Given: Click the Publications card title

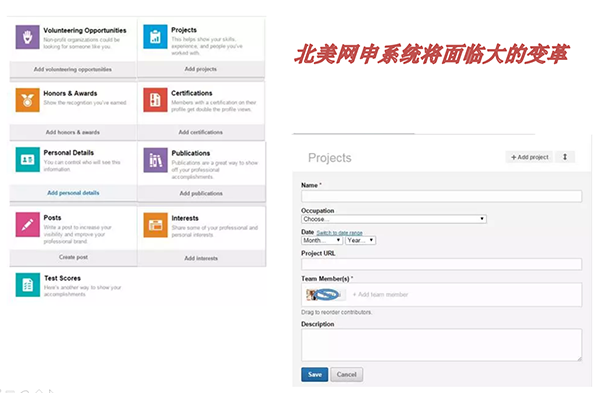Looking at the screenshot, I should [191, 153].
